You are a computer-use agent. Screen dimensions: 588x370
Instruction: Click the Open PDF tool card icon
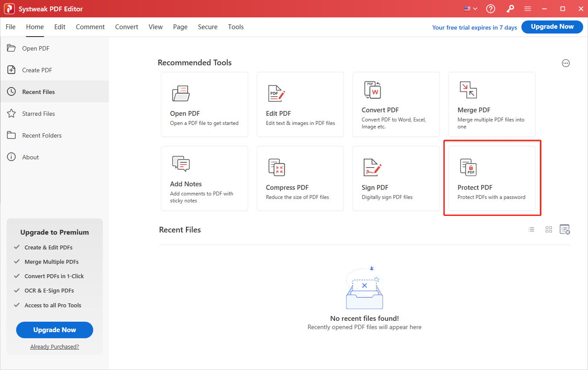pyautogui.click(x=181, y=93)
